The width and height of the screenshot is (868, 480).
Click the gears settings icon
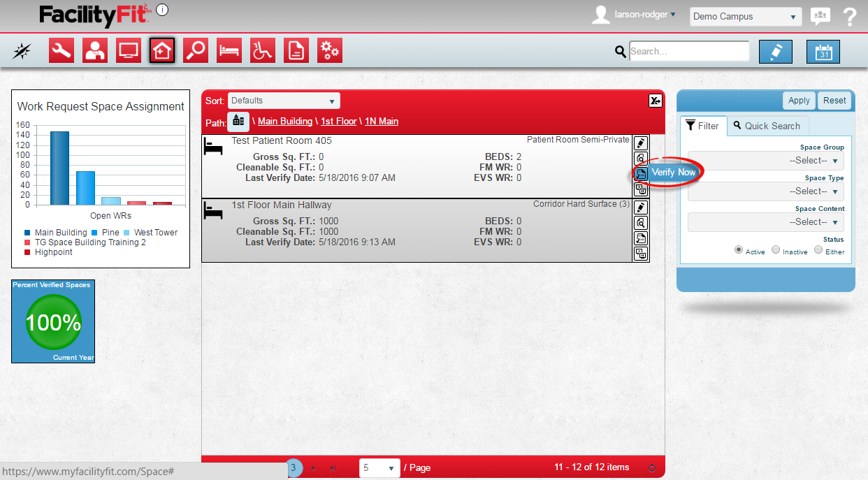330,50
